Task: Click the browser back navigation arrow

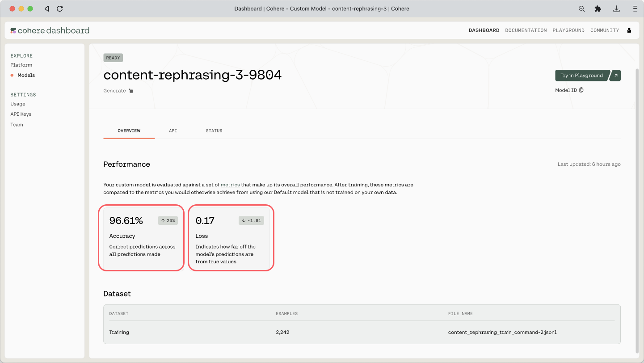Action: pos(47,8)
